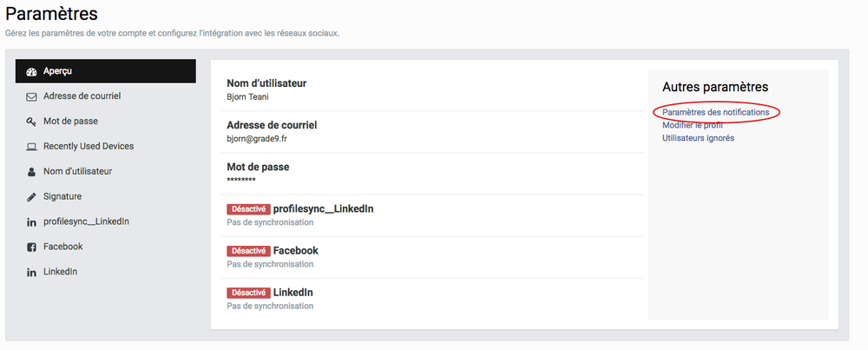Image resolution: width=868 pixels, height=350 pixels.
Task: Click the LinkedIn icon in sidebar
Action: coord(31,272)
